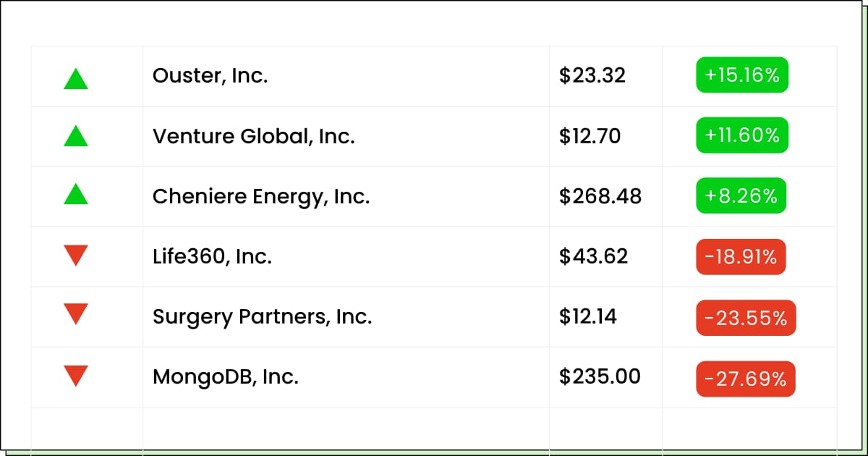868x456 pixels.
Task: Open the Surgery Partners, Inc. entry
Action: point(262,317)
